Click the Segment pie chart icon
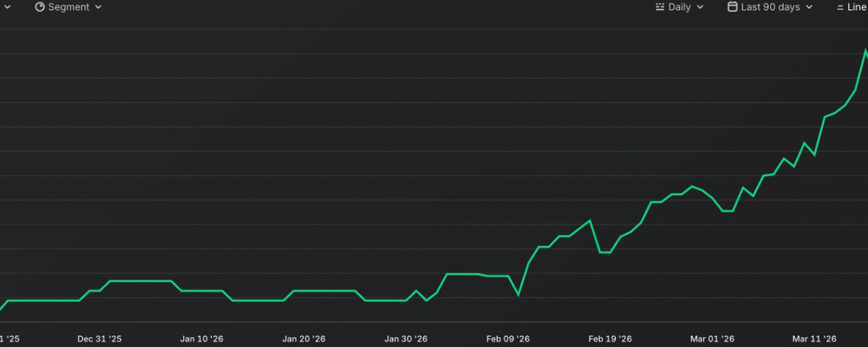 40,7
